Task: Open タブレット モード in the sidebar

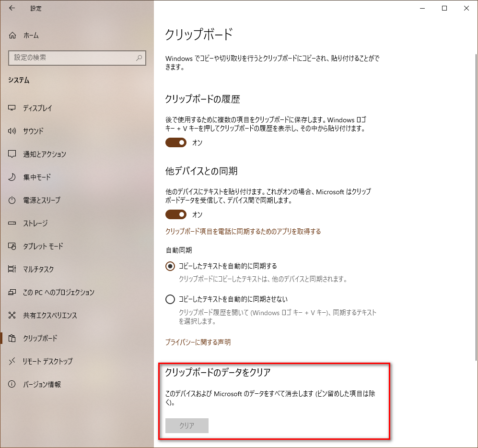Action: (x=43, y=246)
